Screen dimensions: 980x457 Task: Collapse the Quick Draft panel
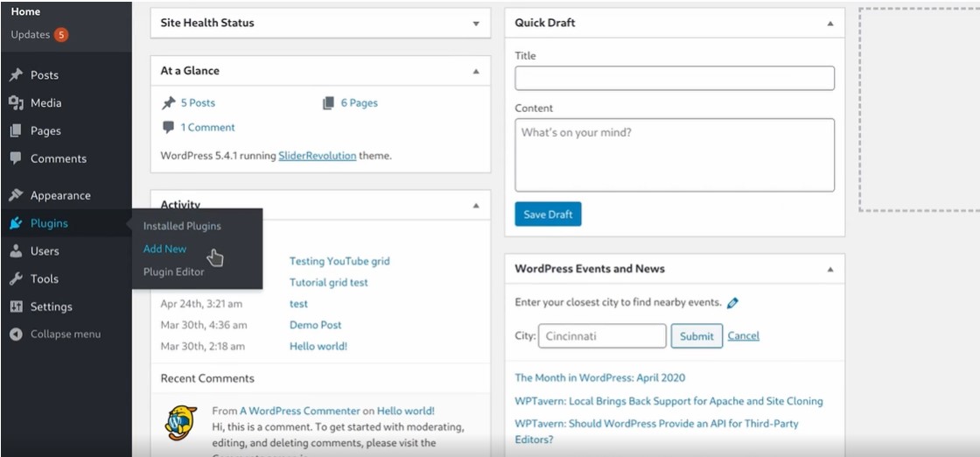tap(830, 23)
